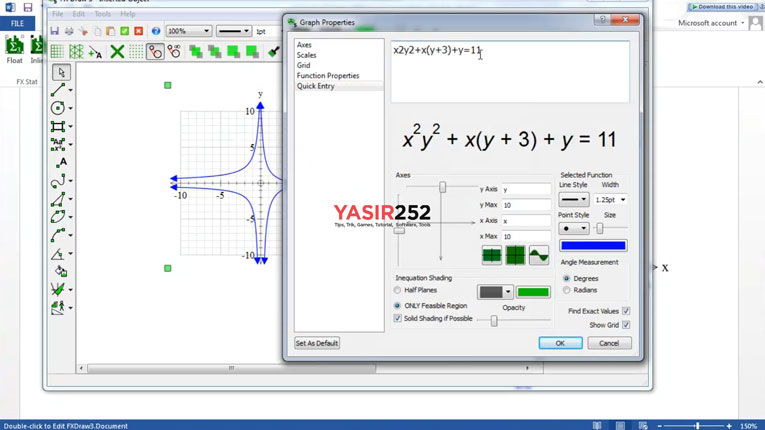Select the ellipse shape tool
The width and height of the screenshot is (765, 430).
58,217
